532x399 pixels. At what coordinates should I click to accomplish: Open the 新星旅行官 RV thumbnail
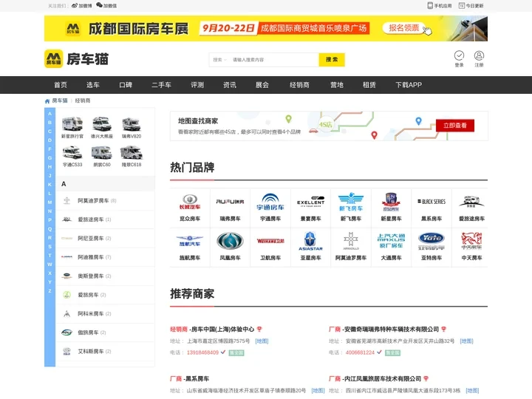click(72, 124)
